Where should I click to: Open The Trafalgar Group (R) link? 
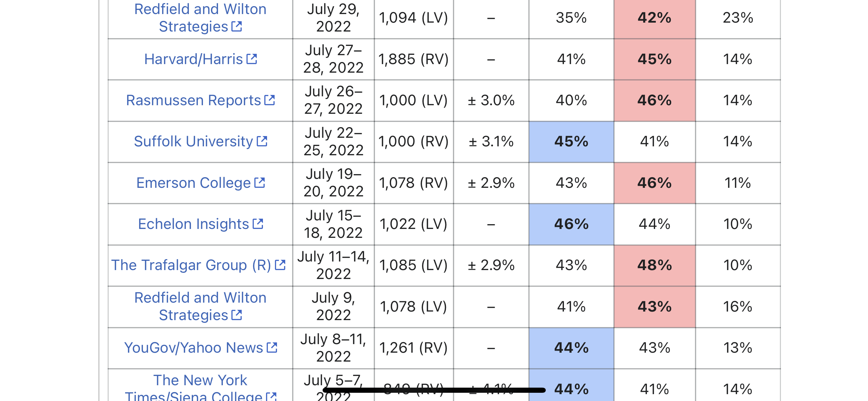191,265
